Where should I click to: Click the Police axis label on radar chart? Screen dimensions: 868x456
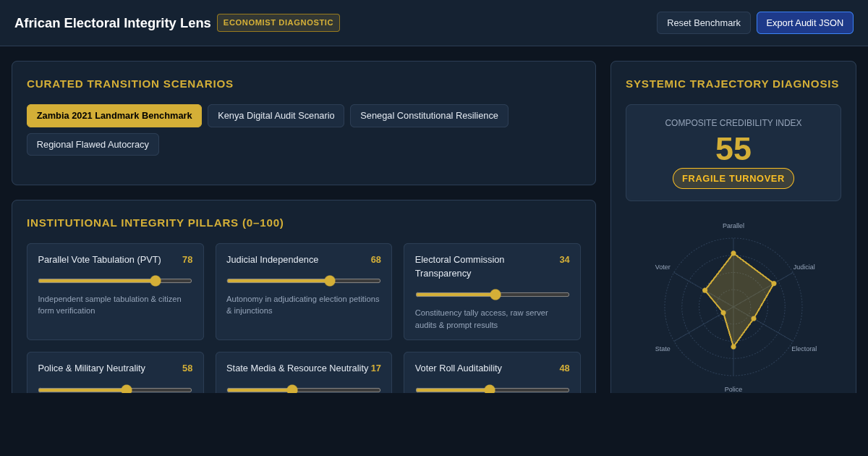pyautogui.click(x=733, y=389)
